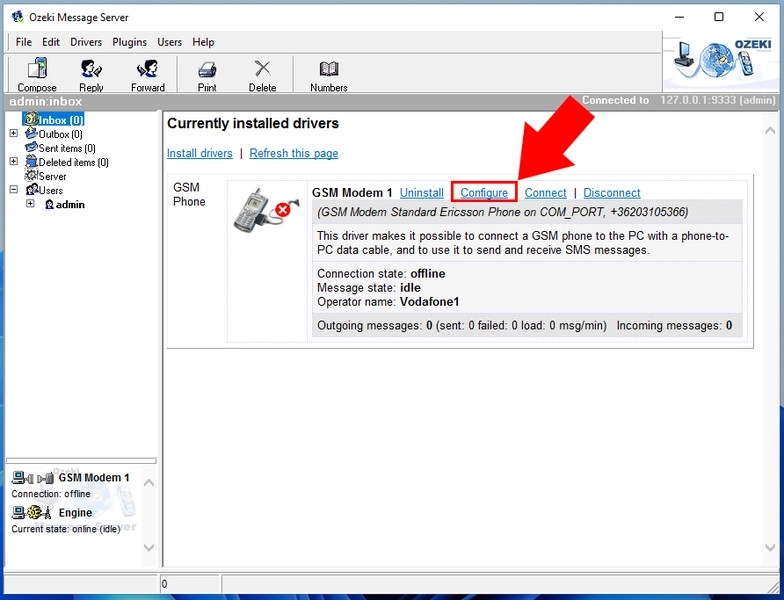
Task: Open the Help menu
Action: coord(203,42)
